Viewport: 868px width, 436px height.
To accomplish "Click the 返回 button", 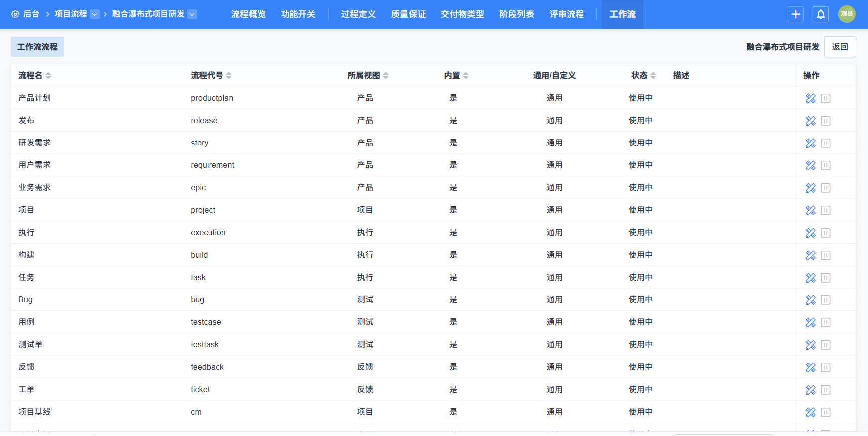I will 840,47.
